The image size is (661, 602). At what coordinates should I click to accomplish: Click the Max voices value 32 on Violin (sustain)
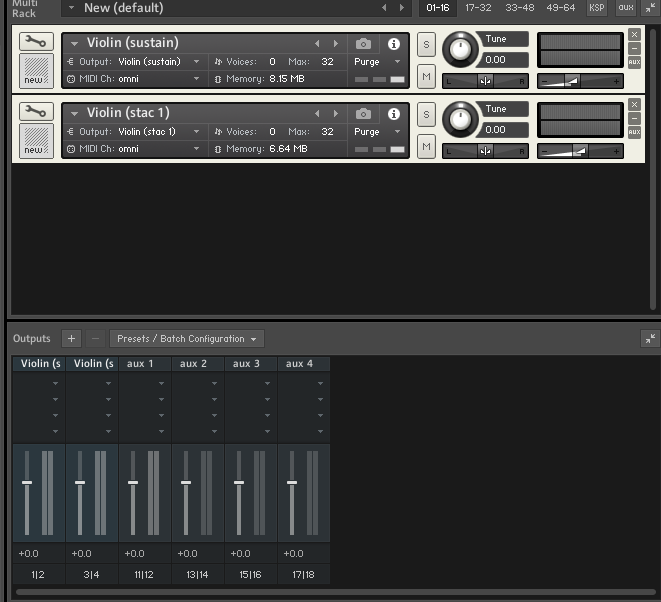click(x=327, y=62)
